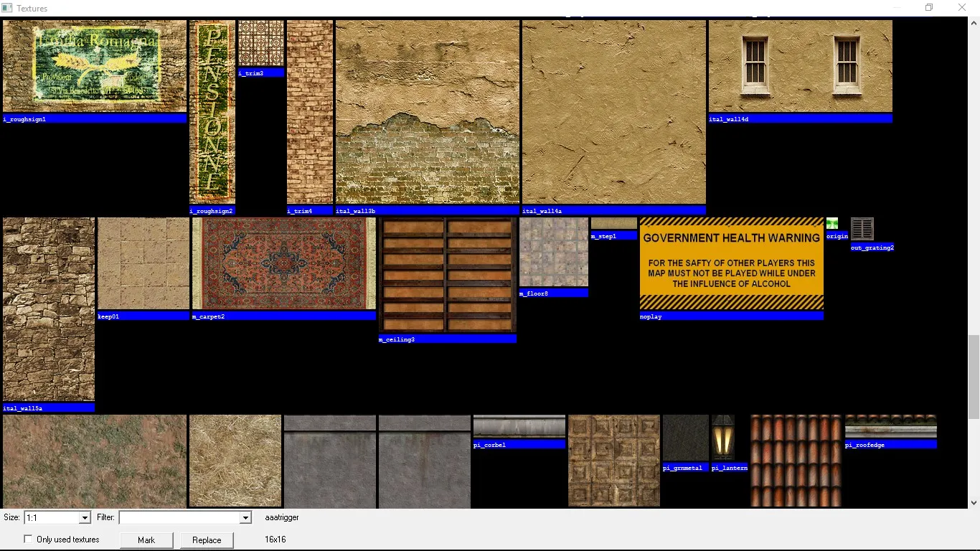
Task: Select the m_step1 texture
Action: click(613, 224)
